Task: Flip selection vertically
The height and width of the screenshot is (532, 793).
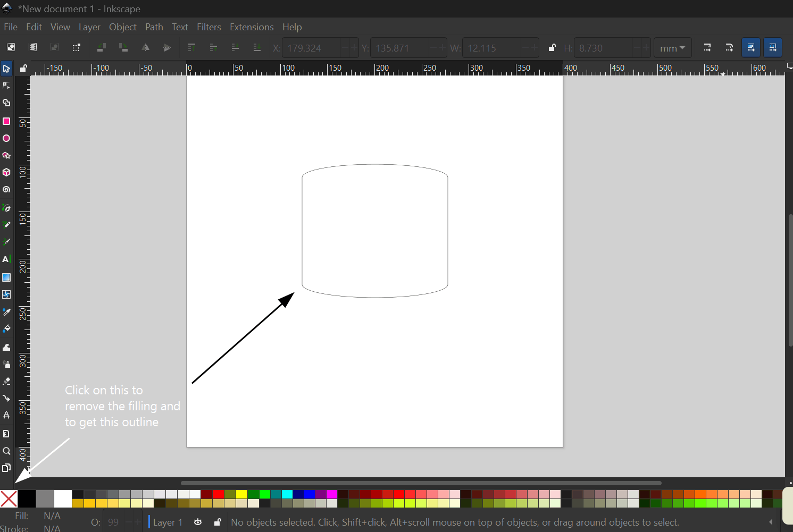Action: pyautogui.click(x=167, y=47)
